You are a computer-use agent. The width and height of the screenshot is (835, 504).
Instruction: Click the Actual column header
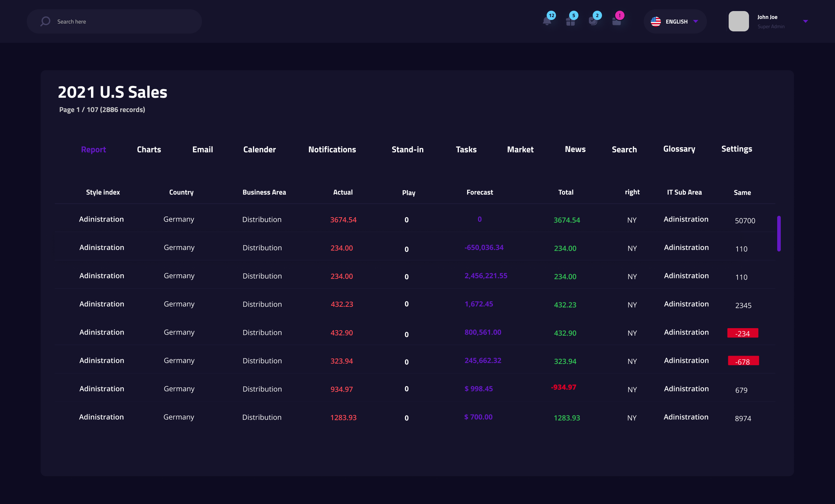point(343,192)
